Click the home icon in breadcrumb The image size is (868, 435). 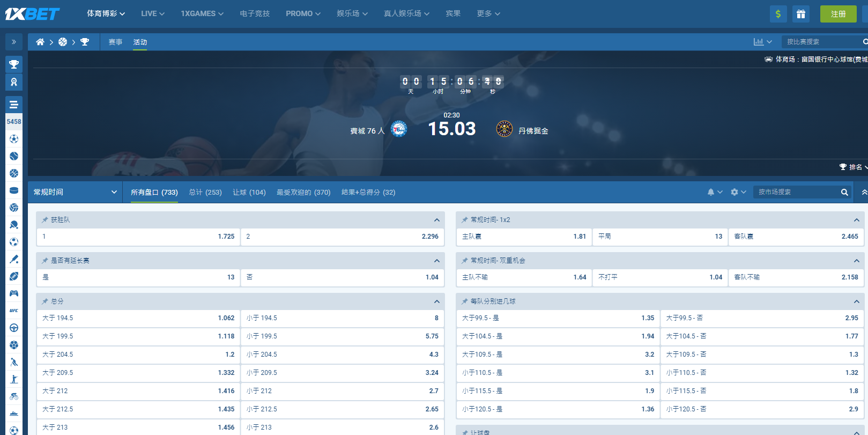point(40,42)
